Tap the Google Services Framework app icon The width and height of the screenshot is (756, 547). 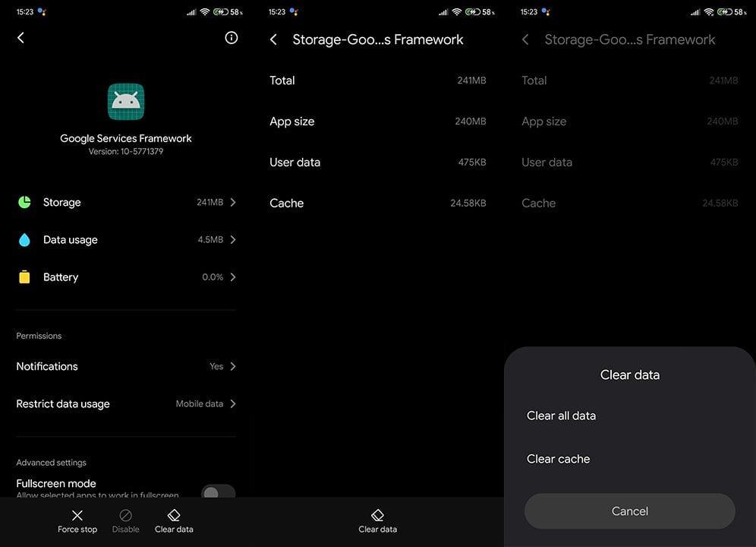tap(126, 102)
